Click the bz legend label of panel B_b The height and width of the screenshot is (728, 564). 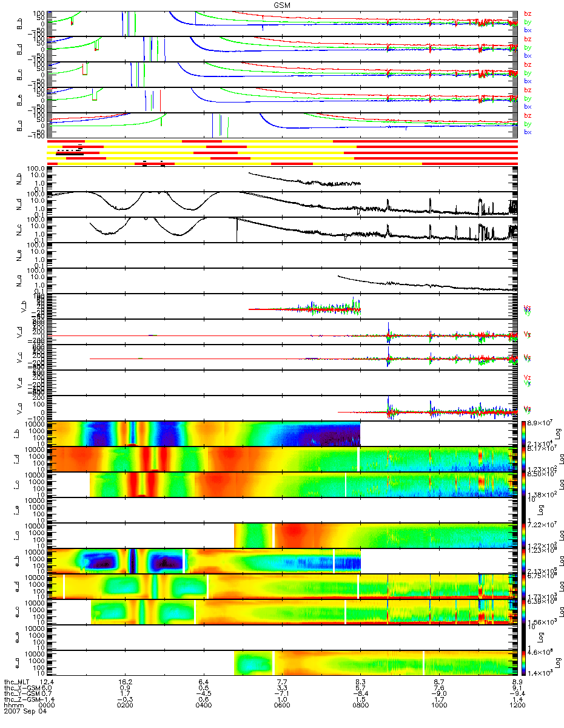[x=528, y=13]
